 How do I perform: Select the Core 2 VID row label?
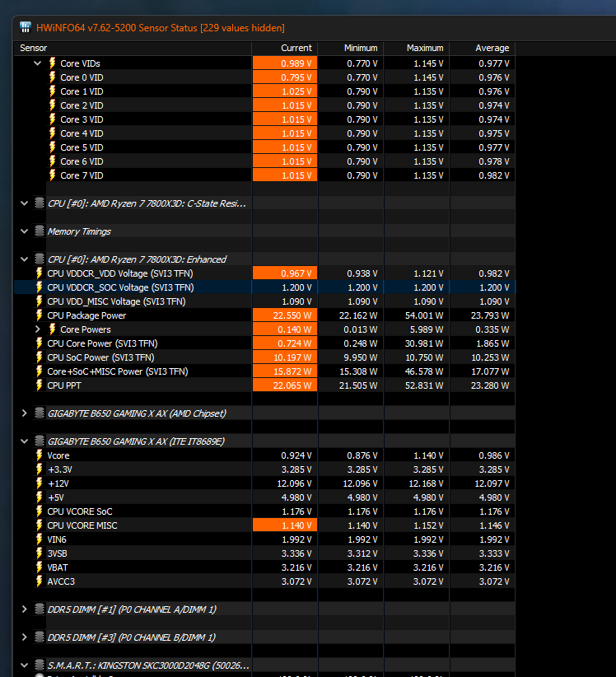[x=82, y=105]
